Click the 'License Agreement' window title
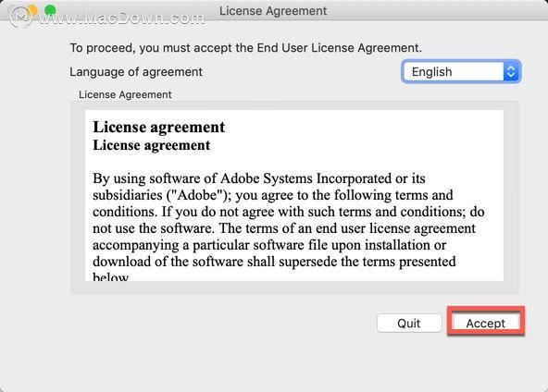 click(273, 11)
